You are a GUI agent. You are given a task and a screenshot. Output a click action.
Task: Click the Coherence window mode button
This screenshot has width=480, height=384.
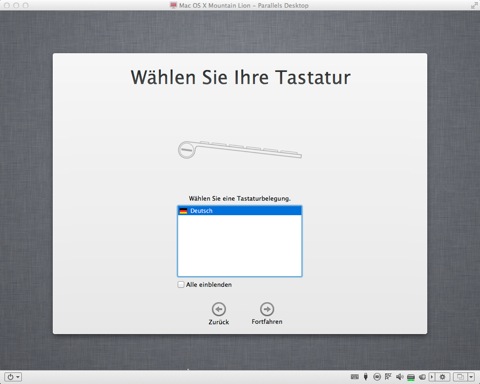tap(460, 377)
